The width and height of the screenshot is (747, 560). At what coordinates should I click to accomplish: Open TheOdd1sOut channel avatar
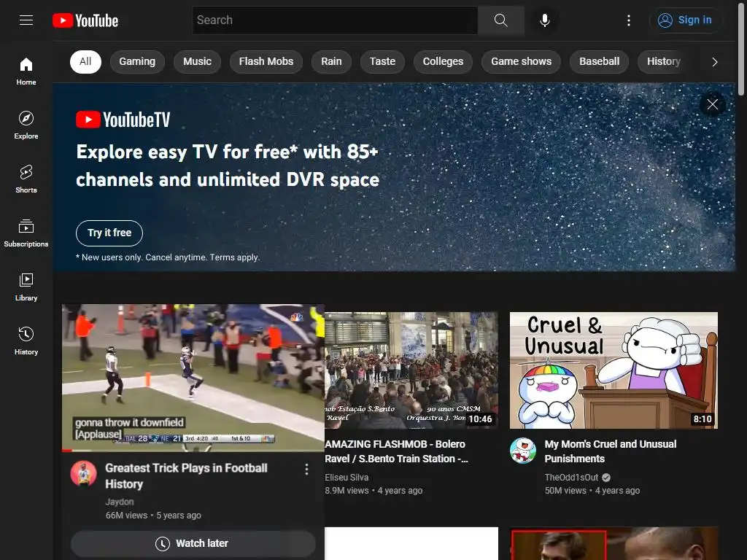[x=522, y=451]
